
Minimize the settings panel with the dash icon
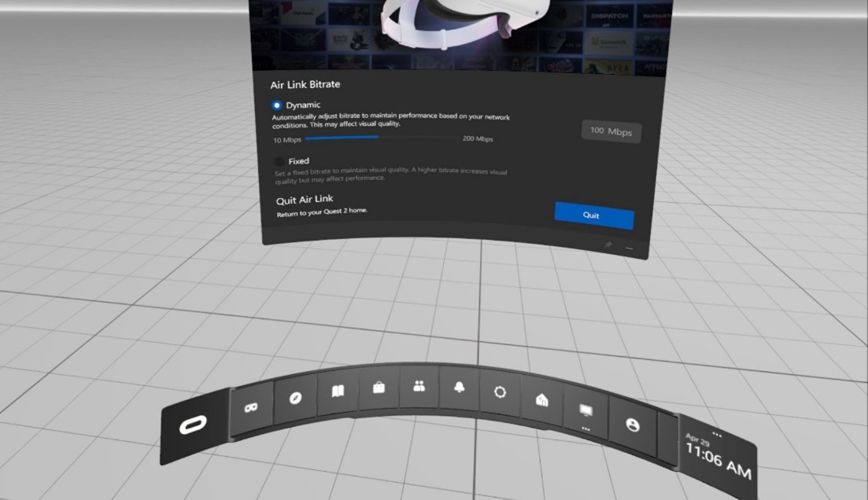(x=629, y=248)
